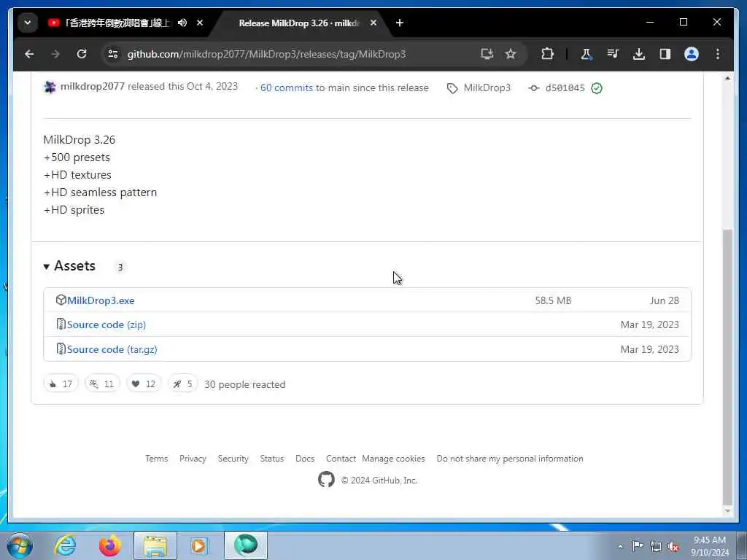View the 60 commits link
Viewport: 747px width, 560px height.
pyautogui.click(x=286, y=88)
